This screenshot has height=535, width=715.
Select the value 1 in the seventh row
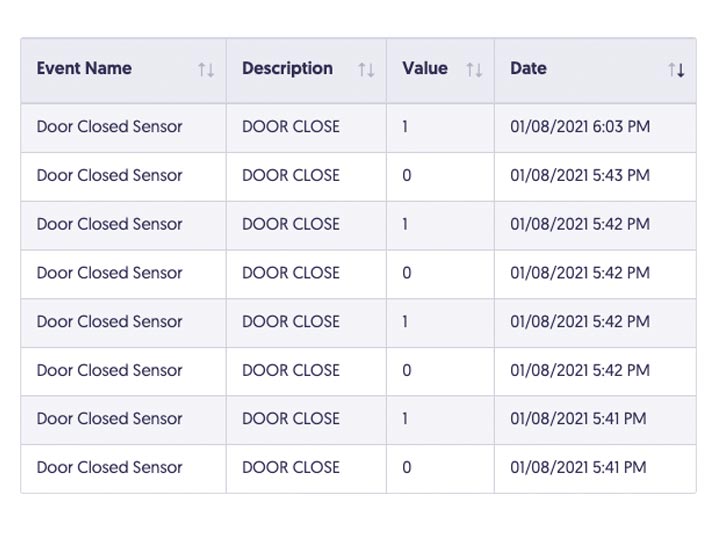point(405,419)
